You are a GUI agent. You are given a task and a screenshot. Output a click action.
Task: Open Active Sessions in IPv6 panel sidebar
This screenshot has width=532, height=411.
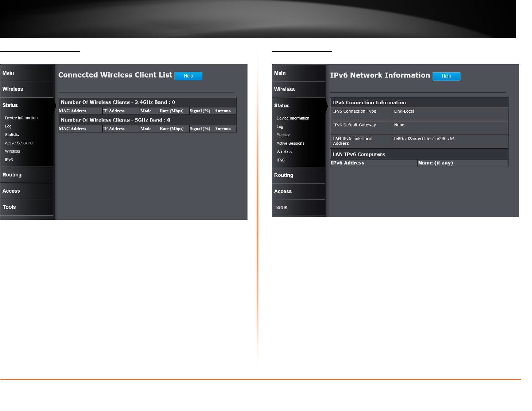coord(291,143)
